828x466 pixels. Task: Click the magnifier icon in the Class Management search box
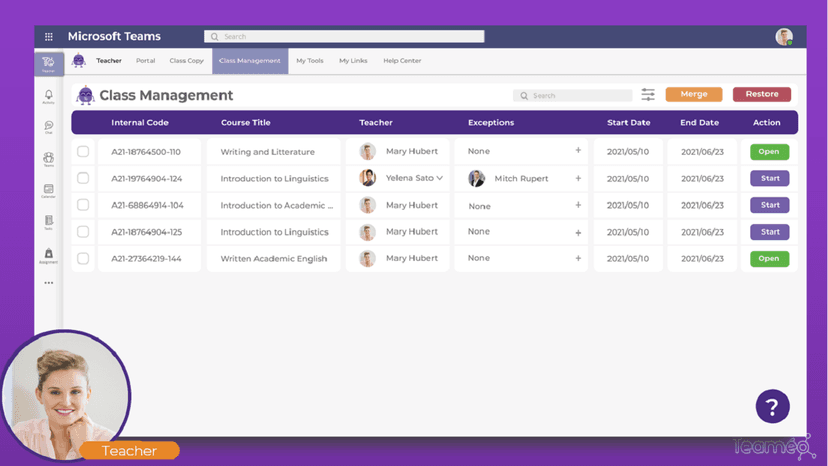tap(524, 96)
